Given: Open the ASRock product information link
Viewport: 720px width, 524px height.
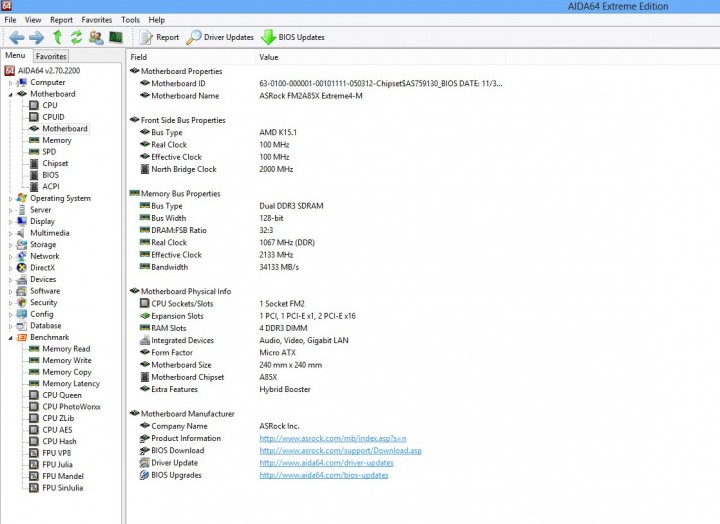Looking at the screenshot, I should pyautogui.click(x=333, y=438).
